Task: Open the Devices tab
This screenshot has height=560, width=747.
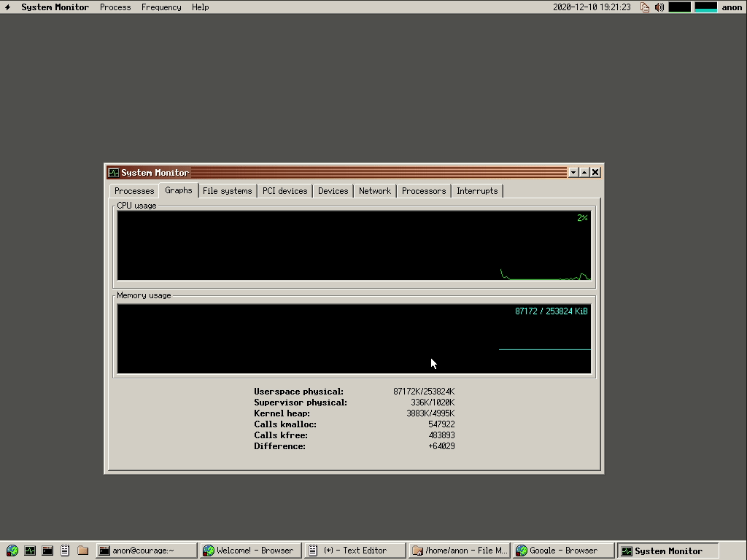Action: point(333,191)
